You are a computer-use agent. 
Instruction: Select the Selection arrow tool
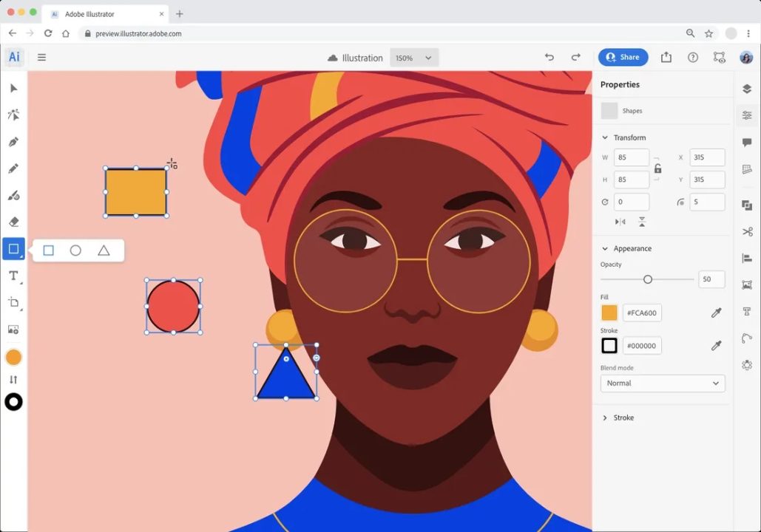pos(13,88)
